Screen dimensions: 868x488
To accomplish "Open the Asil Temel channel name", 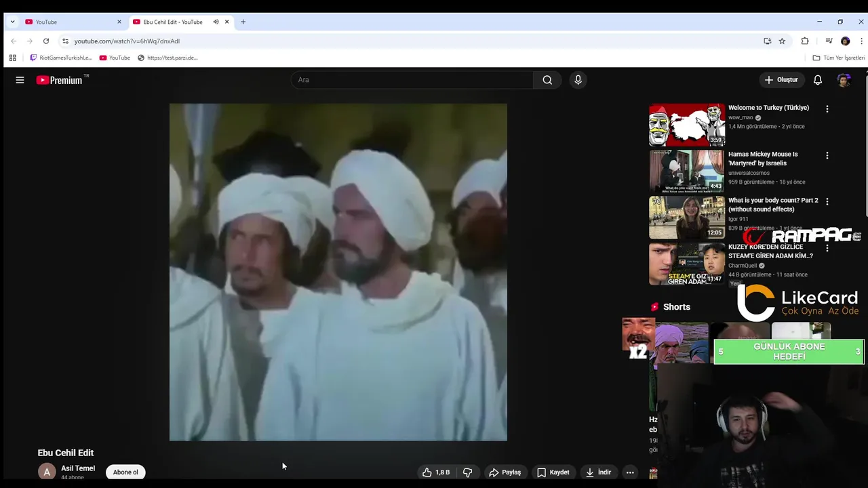I will tap(78, 468).
